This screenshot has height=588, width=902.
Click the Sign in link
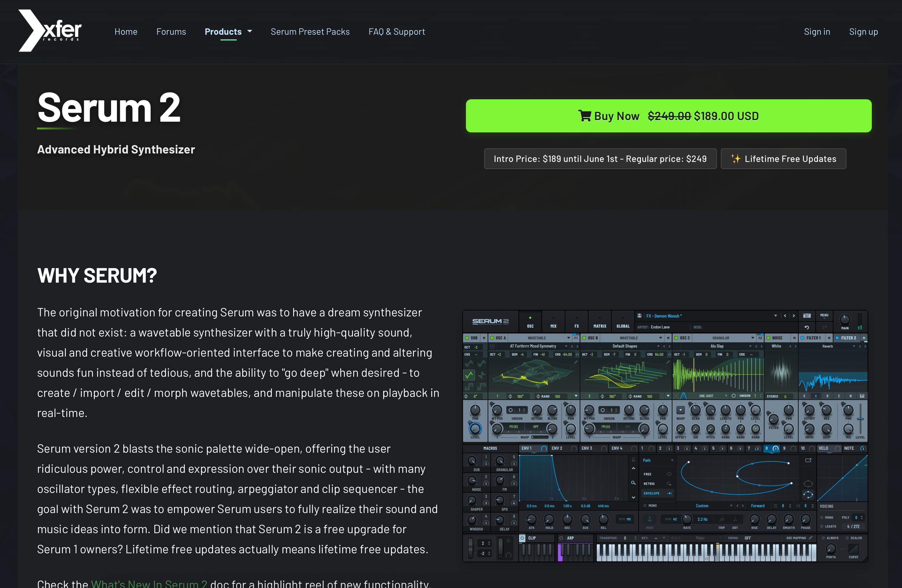817,31
